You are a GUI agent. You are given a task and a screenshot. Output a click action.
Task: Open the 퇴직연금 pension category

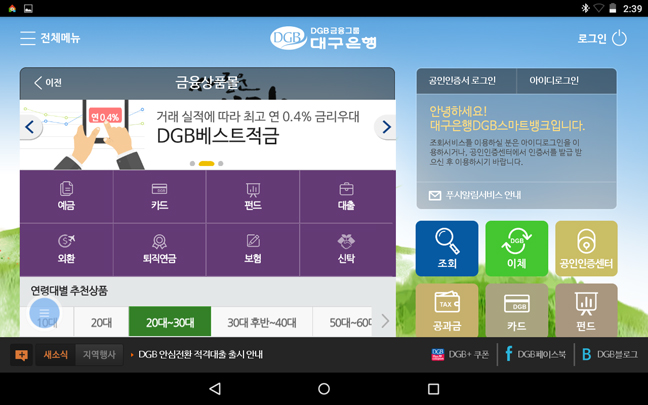(x=160, y=250)
